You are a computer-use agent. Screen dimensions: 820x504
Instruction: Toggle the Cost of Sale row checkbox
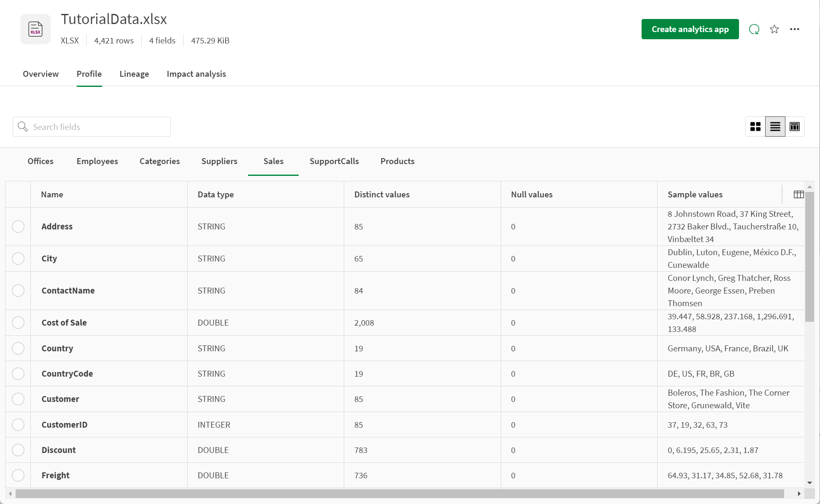pos(18,323)
